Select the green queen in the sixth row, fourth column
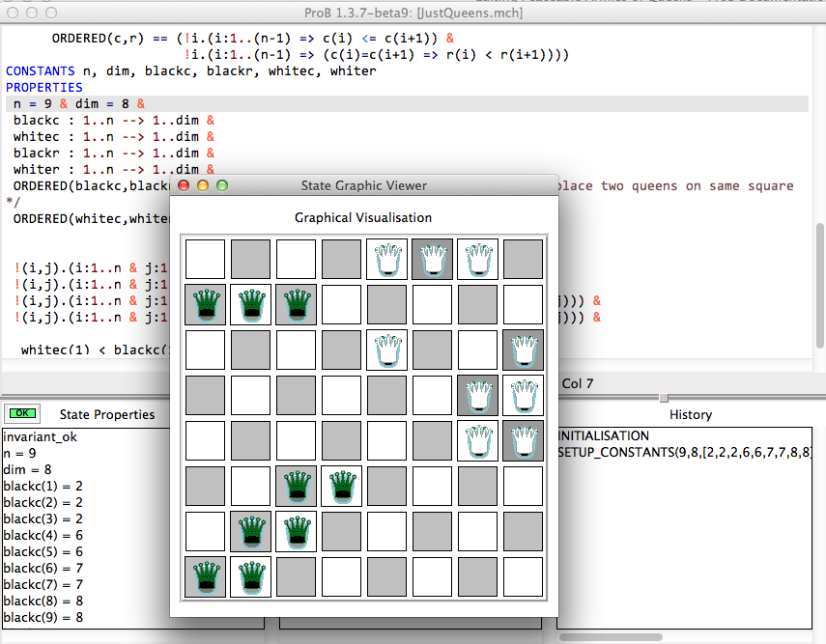The width and height of the screenshot is (826, 644). click(341, 486)
